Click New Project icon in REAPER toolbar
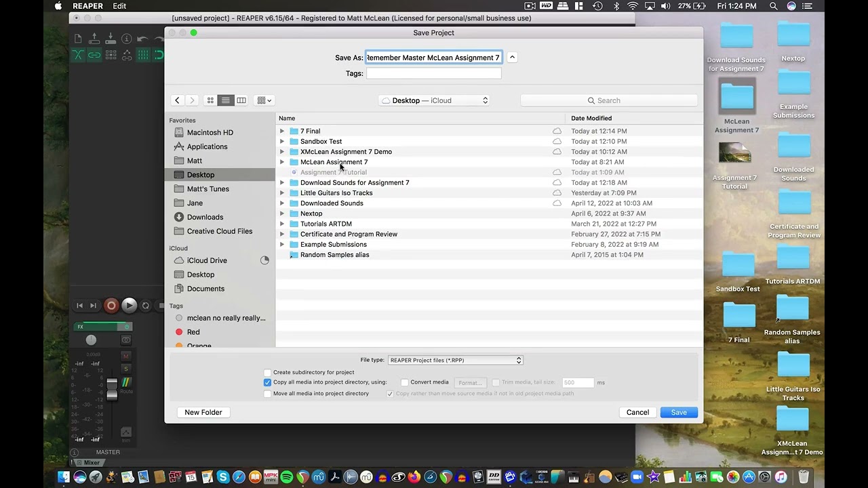 (78, 39)
